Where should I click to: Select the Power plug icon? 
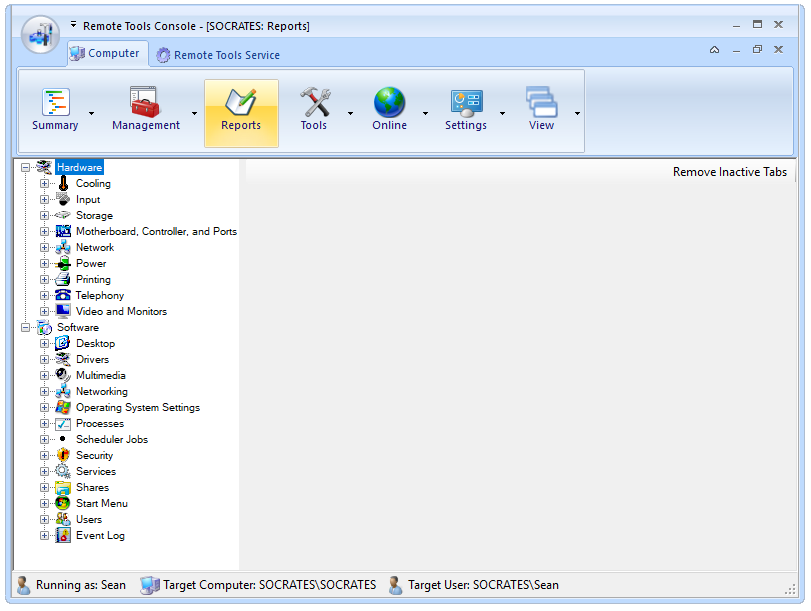(63, 263)
